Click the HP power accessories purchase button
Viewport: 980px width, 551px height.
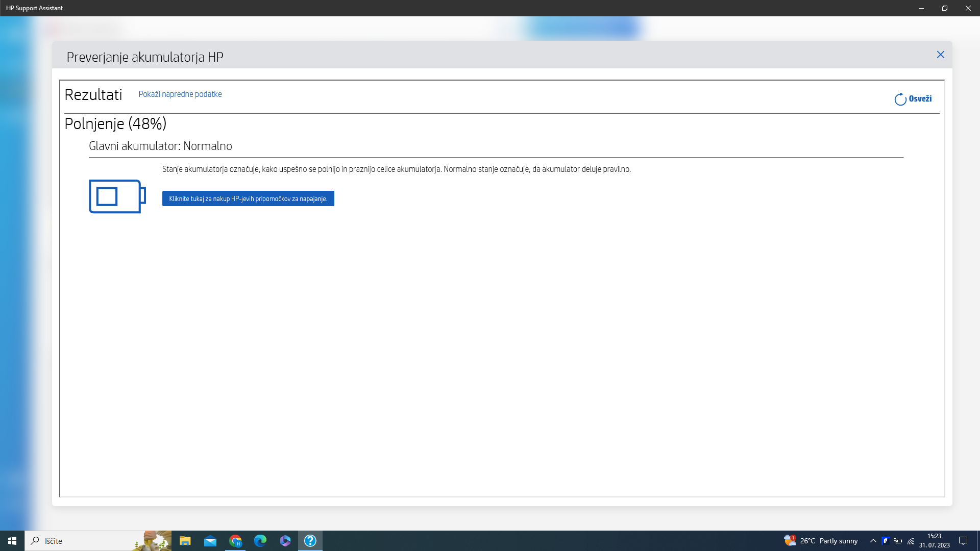[248, 198]
